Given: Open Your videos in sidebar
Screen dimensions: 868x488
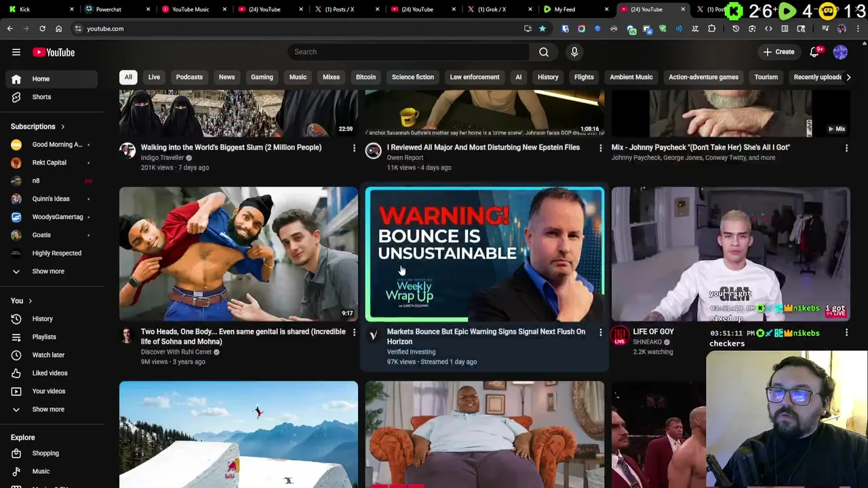Looking at the screenshot, I should 52,391.
